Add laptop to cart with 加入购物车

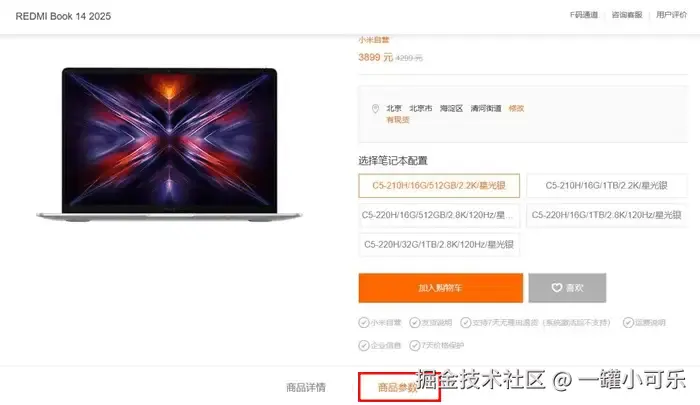point(441,288)
